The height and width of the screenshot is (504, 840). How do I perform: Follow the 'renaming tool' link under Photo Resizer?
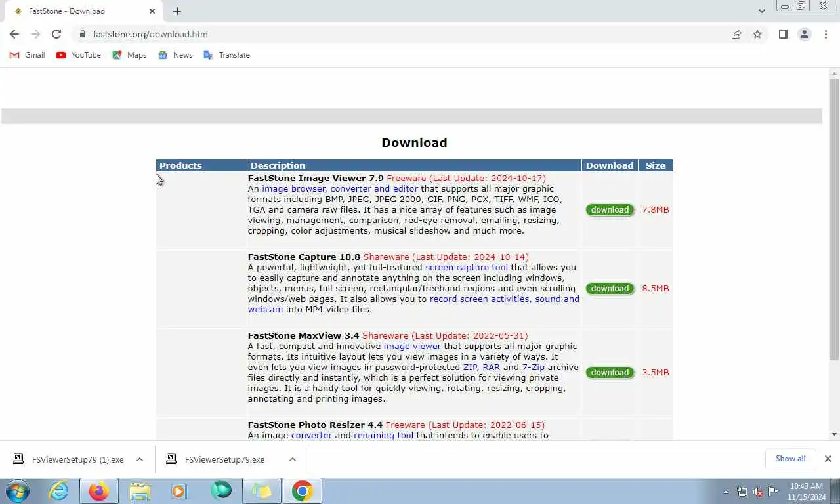pyautogui.click(x=383, y=435)
